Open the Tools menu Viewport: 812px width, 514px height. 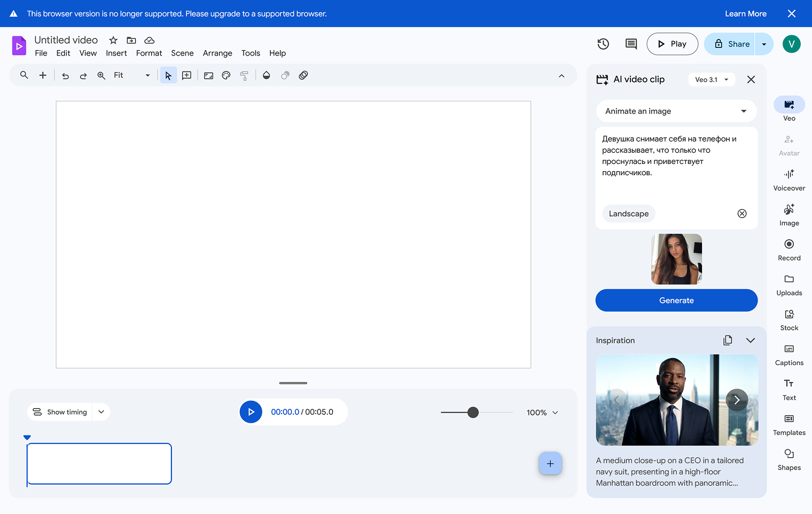251,53
